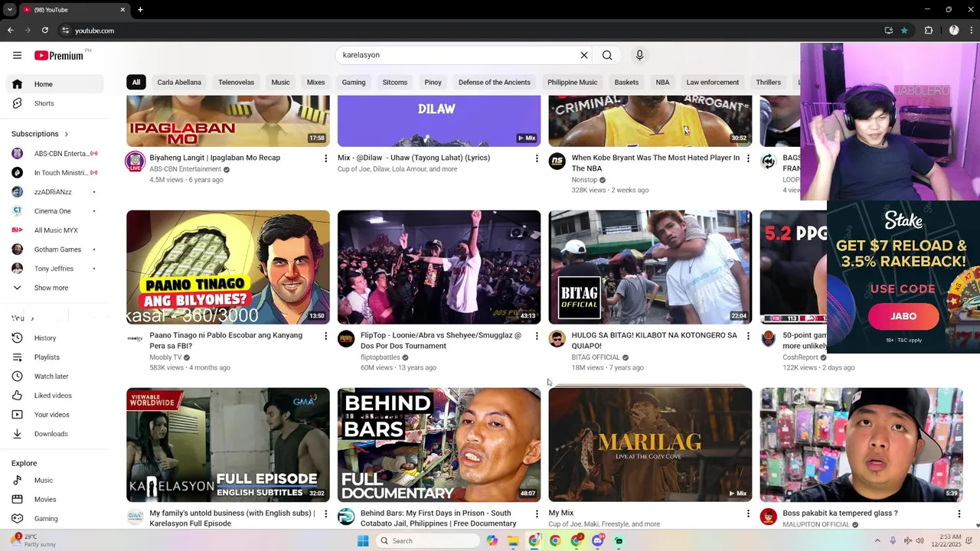This screenshot has width=980, height=551.
Task: Run search with the magnifier button
Action: (607, 55)
